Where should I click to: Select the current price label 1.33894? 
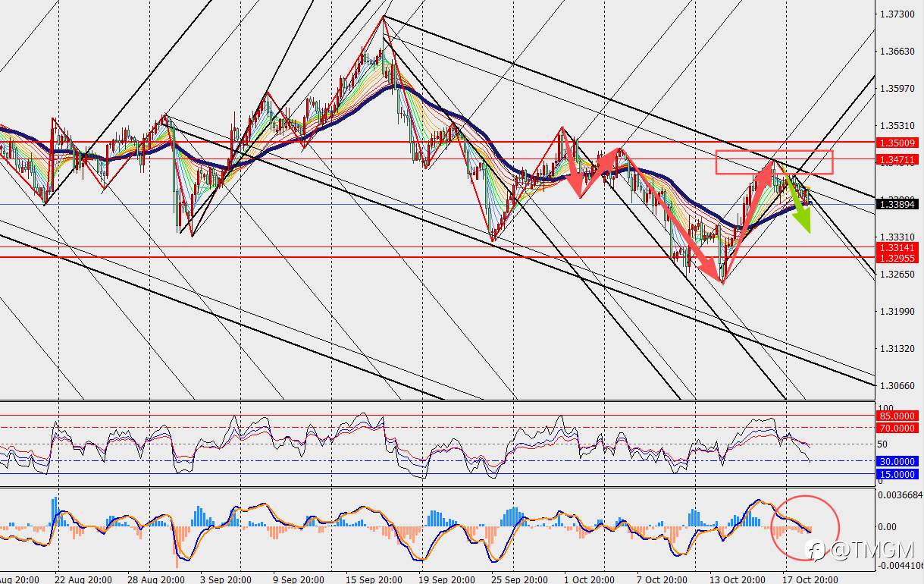click(x=897, y=204)
